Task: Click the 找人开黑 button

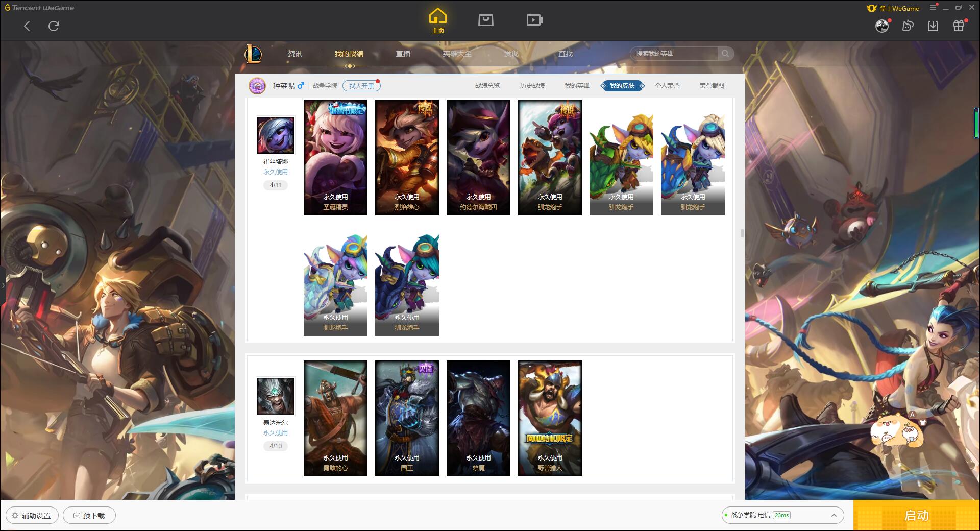Action: point(361,86)
